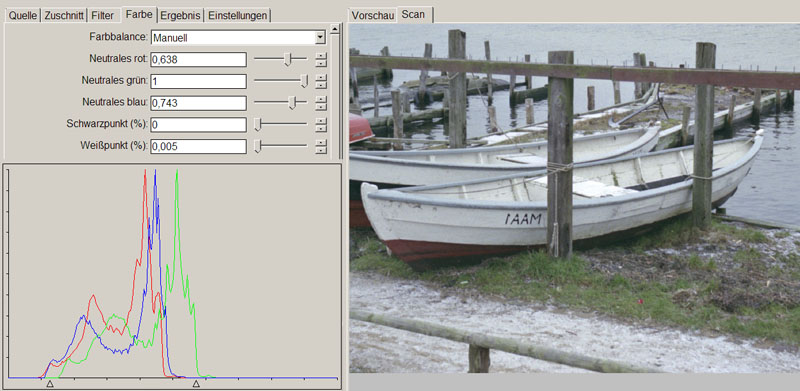Click the Neutrales rot slider handle
This screenshot has height=391, width=800.
click(x=287, y=59)
